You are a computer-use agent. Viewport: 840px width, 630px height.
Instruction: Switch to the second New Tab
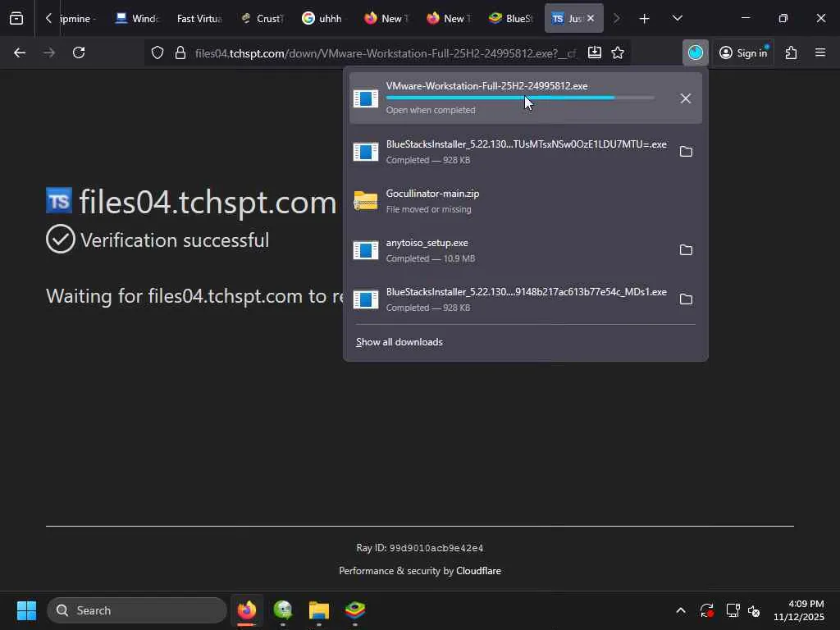tap(449, 19)
